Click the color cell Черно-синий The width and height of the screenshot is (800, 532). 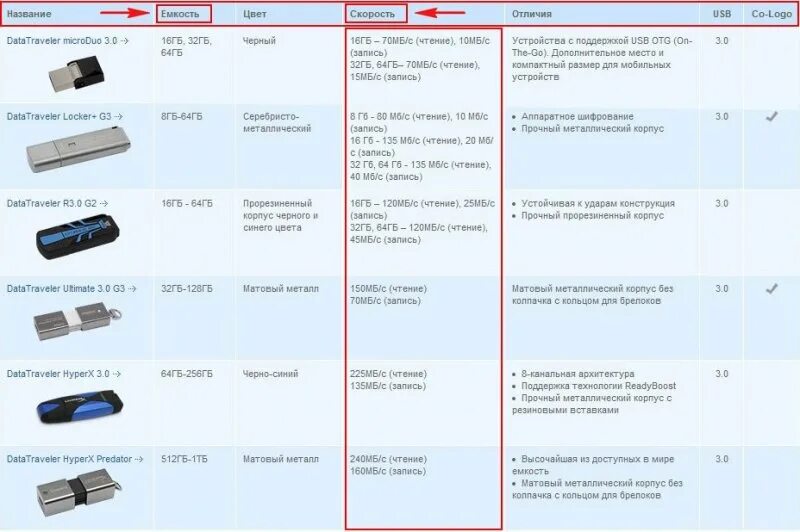pyautogui.click(x=270, y=373)
